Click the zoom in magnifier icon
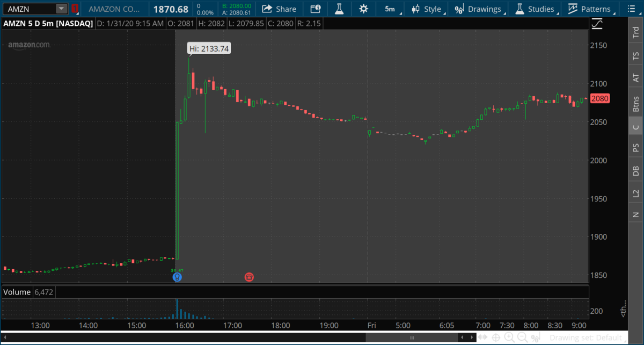 click(x=509, y=337)
